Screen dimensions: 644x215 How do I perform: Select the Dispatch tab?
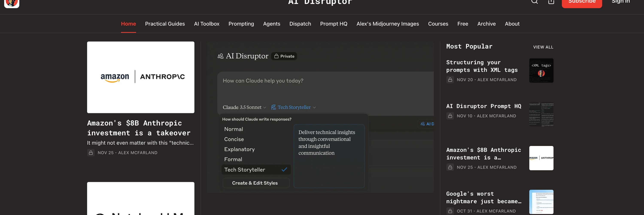[x=300, y=24]
